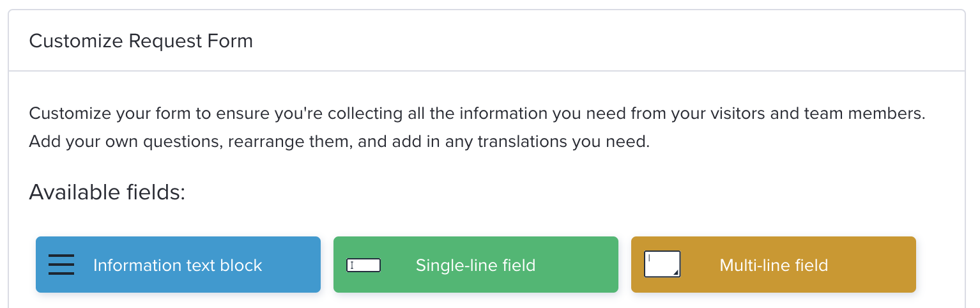Select the blue field tile
This screenshot has height=308, width=980.
[x=178, y=265]
